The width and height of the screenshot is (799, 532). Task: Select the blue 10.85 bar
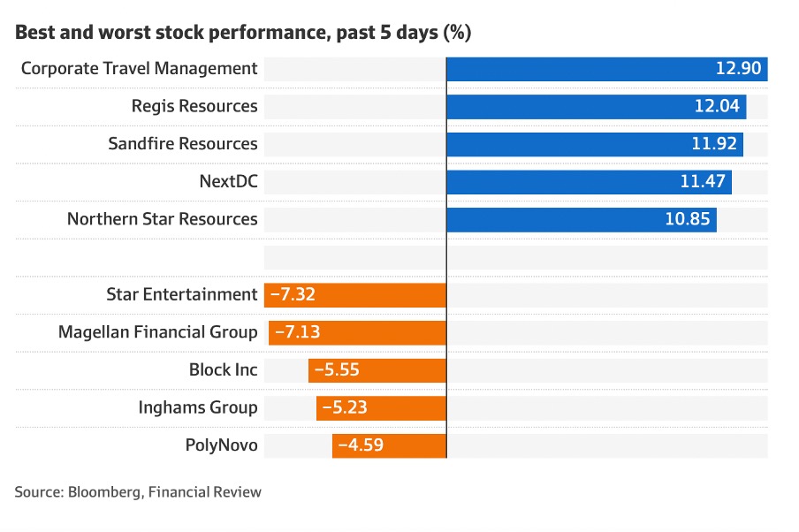581,219
